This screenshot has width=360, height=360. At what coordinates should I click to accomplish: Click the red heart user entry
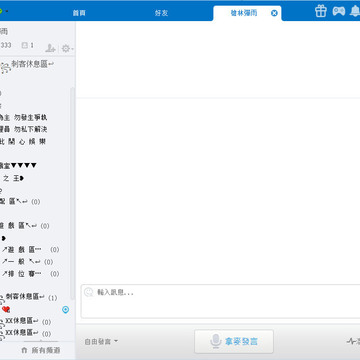pyautogui.click(x=6, y=310)
